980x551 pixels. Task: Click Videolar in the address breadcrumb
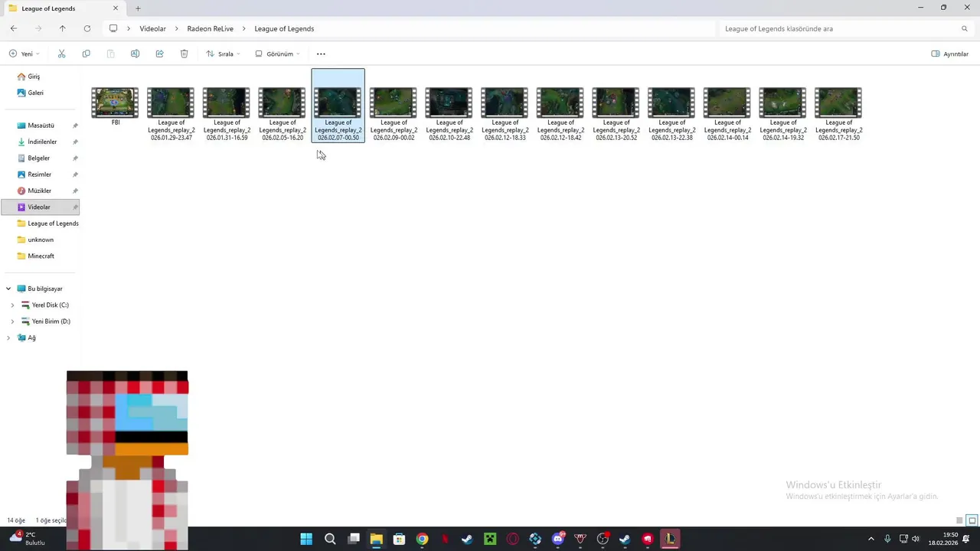click(x=152, y=28)
